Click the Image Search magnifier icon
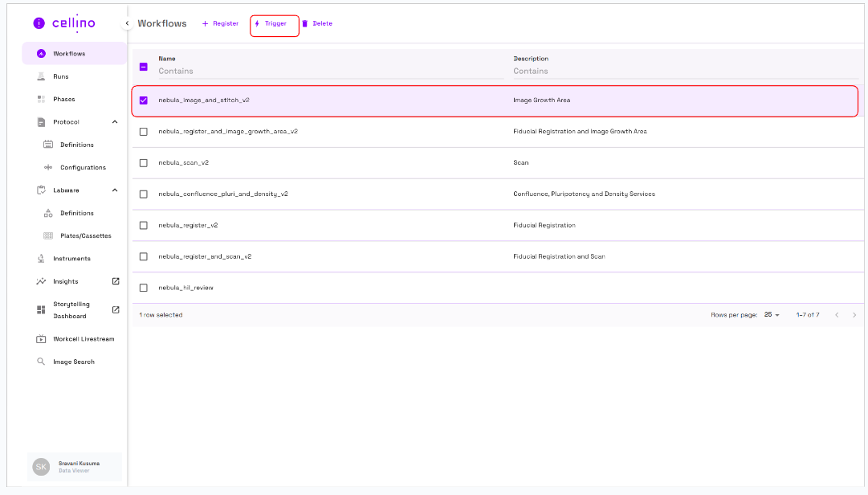Image resolution: width=868 pixels, height=495 pixels. coord(41,362)
